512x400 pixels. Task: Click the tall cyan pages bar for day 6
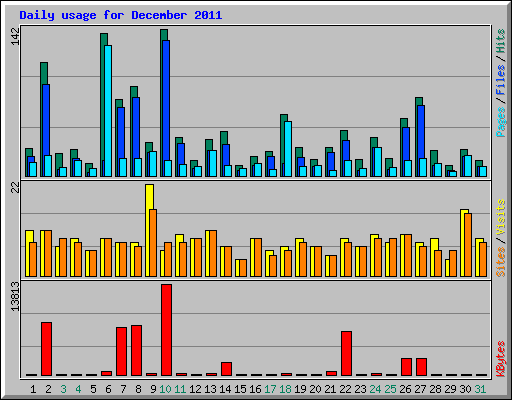pyautogui.click(x=108, y=111)
